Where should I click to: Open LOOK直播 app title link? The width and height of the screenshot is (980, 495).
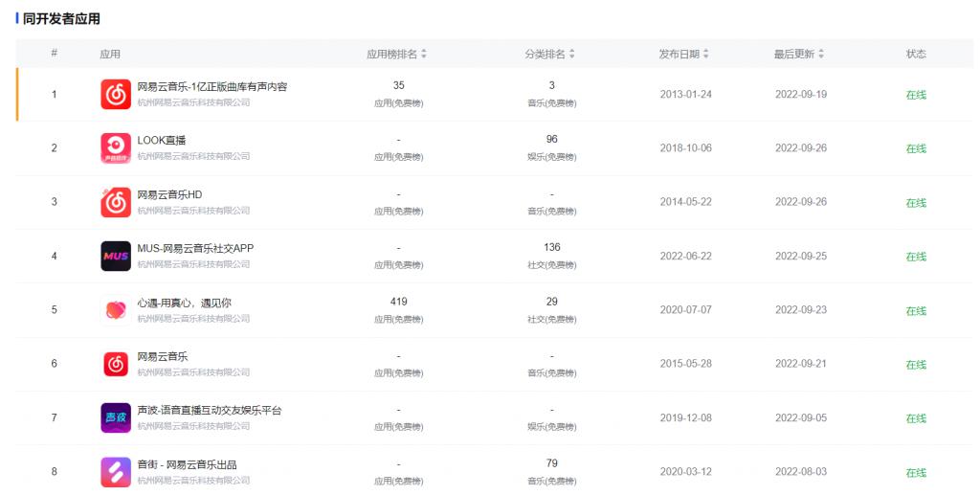[x=161, y=141]
